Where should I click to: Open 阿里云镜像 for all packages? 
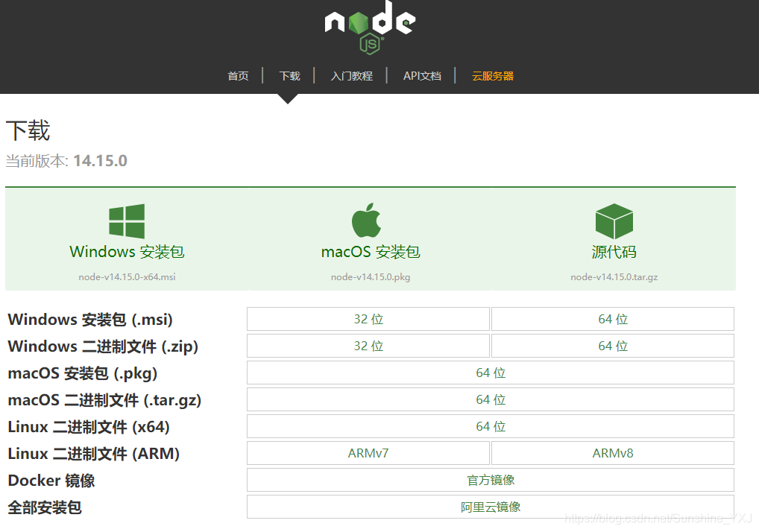pyautogui.click(x=491, y=507)
